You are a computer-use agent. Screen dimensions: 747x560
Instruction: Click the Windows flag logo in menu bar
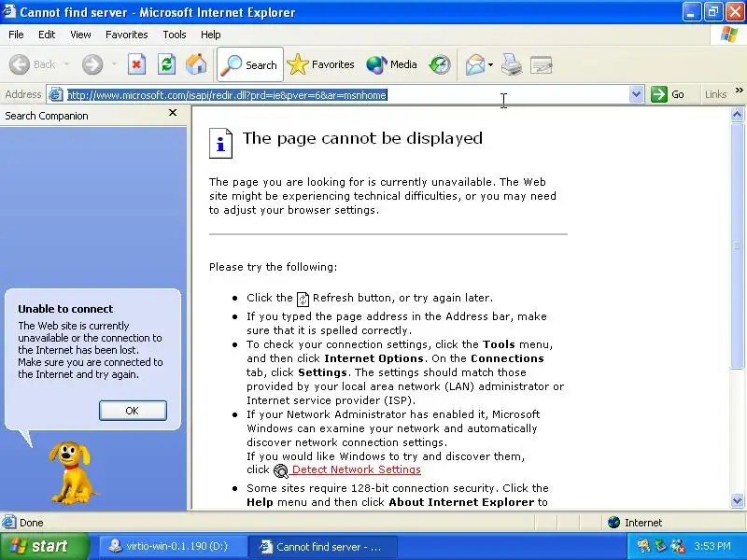pyautogui.click(x=729, y=35)
